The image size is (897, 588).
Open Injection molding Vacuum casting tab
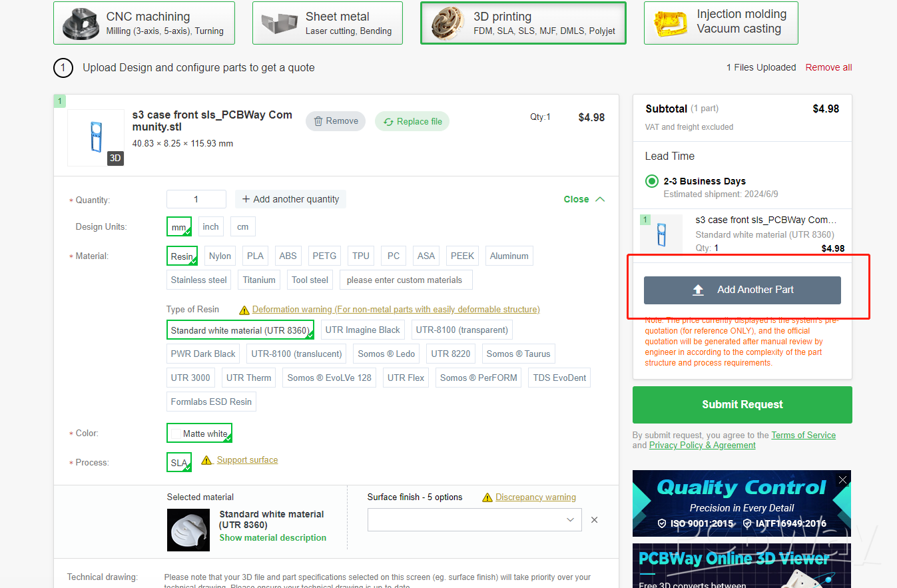tap(721, 23)
